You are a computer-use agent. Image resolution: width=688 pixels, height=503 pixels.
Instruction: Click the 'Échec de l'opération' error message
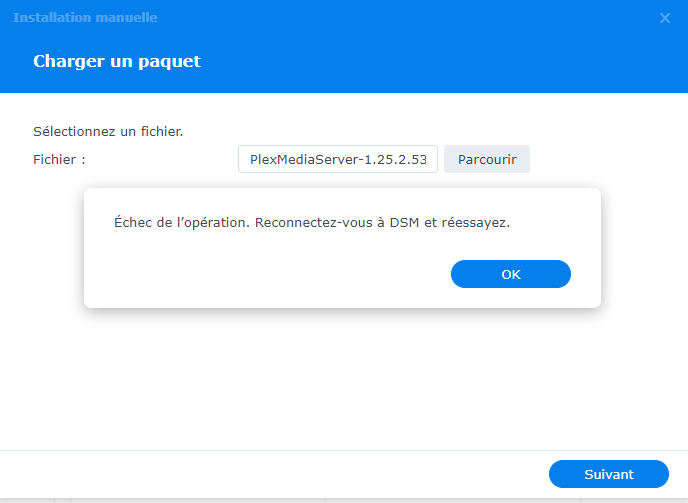point(313,222)
